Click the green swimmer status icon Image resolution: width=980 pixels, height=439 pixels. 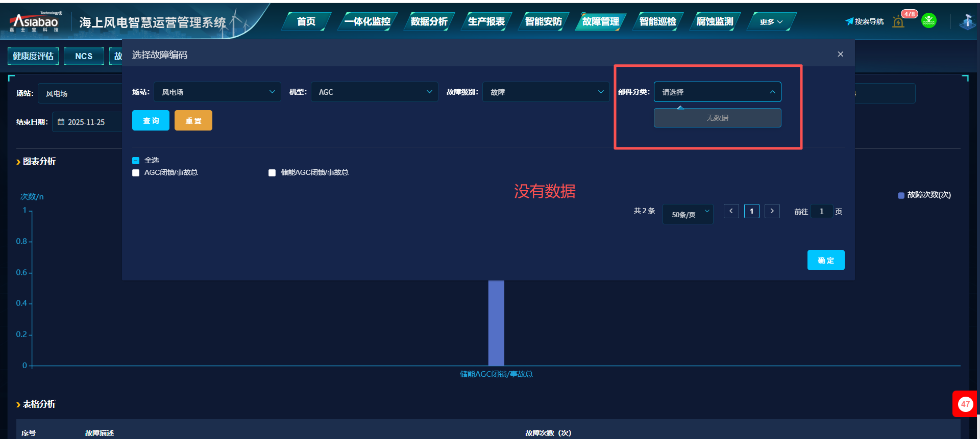pos(928,21)
